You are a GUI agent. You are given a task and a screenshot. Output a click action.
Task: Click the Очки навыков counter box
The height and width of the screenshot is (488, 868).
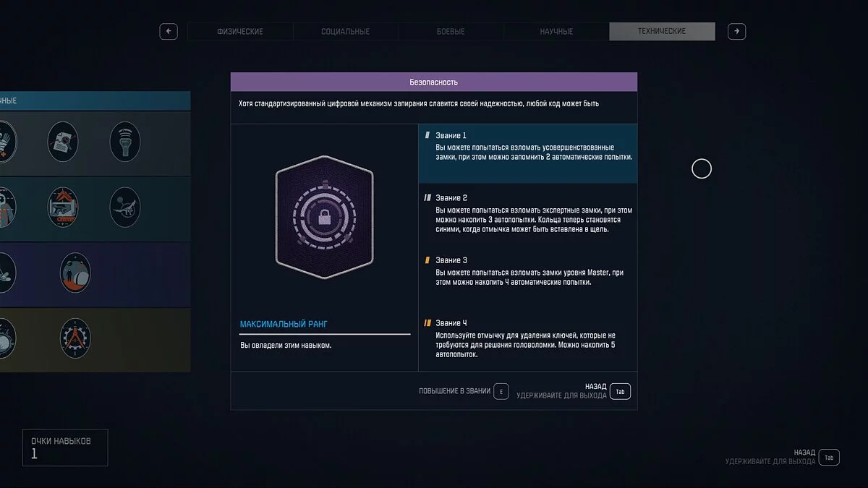pos(65,448)
